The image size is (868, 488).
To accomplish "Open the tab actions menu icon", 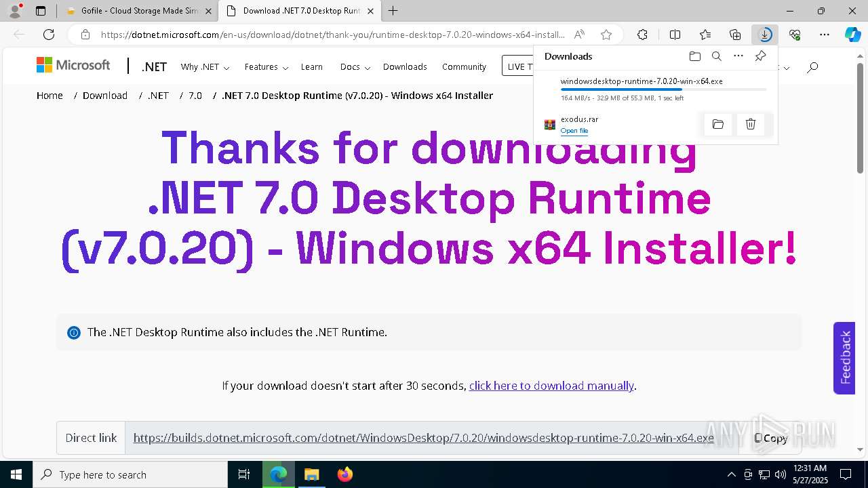I will pyautogui.click(x=41, y=11).
